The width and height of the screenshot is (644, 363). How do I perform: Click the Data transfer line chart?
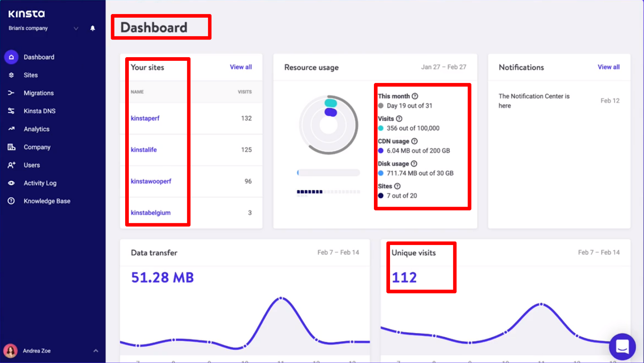(245, 324)
